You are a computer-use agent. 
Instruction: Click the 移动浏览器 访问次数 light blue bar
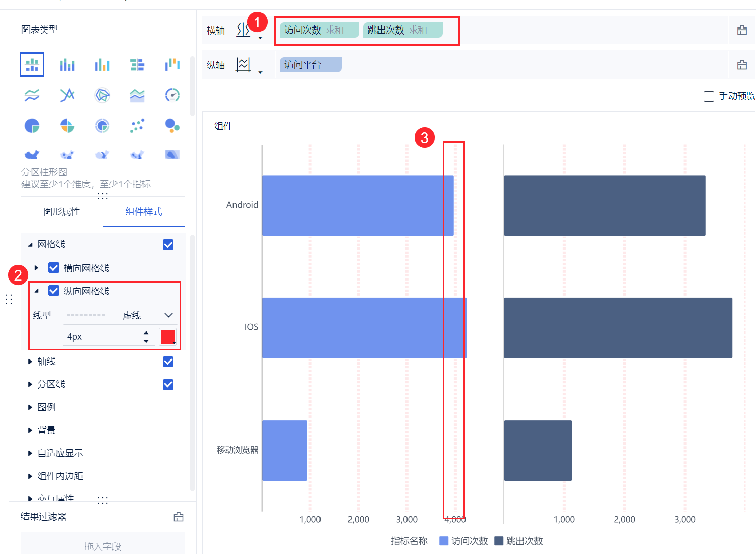pos(284,450)
